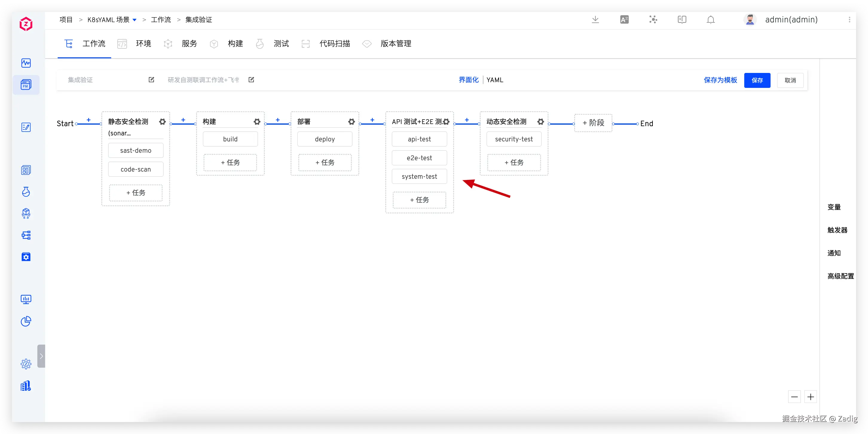Viewport: 868px width, 434px height.
Task: Switch to YAML view mode
Action: click(495, 80)
